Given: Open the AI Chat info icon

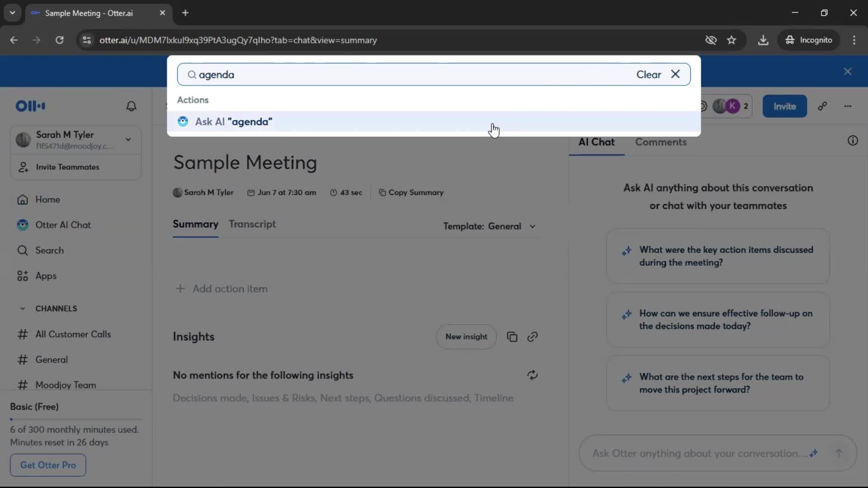Looking at the screenshot, I should (x=853, y=141).
